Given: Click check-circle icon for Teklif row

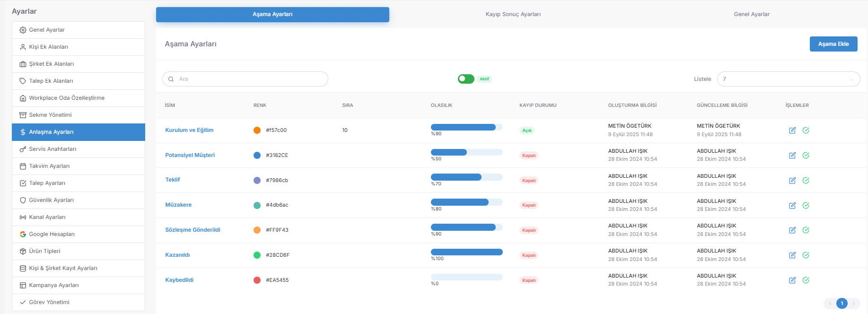Looking at the screenshot, I should point(806,180).
